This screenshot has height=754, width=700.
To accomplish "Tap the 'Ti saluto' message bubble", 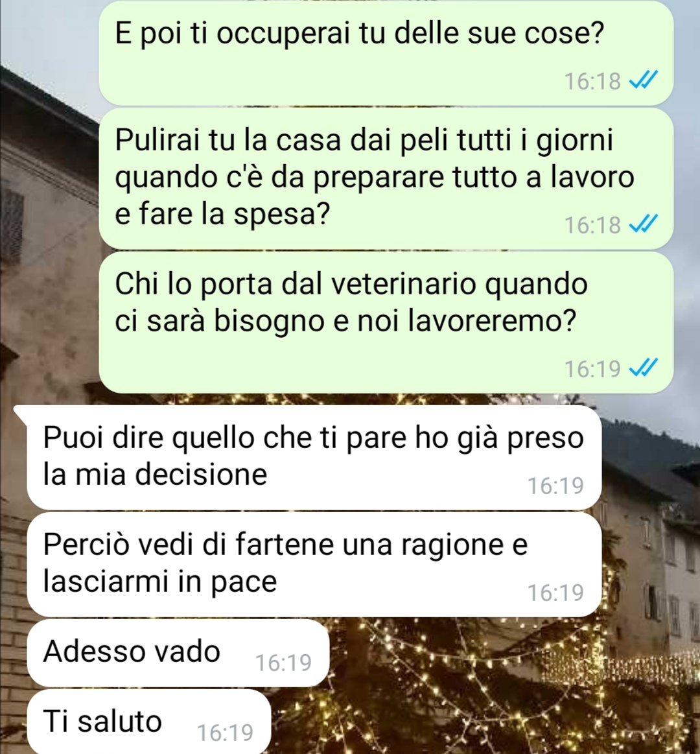I will point(148,722).
